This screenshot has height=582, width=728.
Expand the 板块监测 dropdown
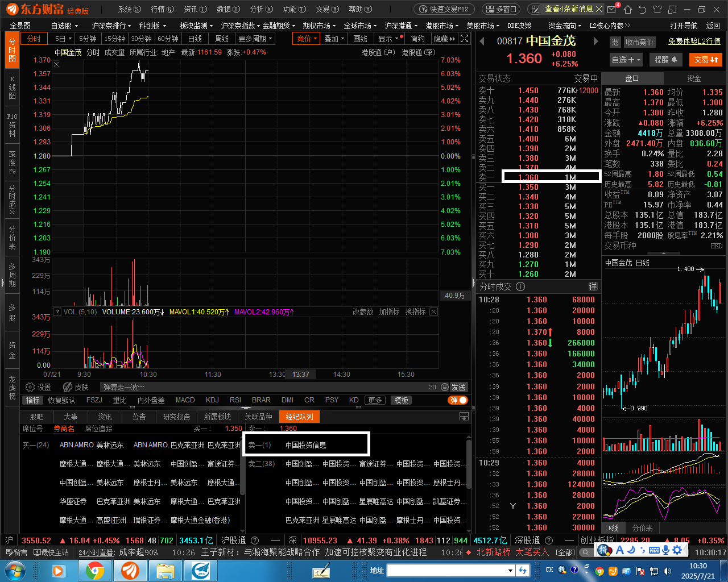point(197,26)
